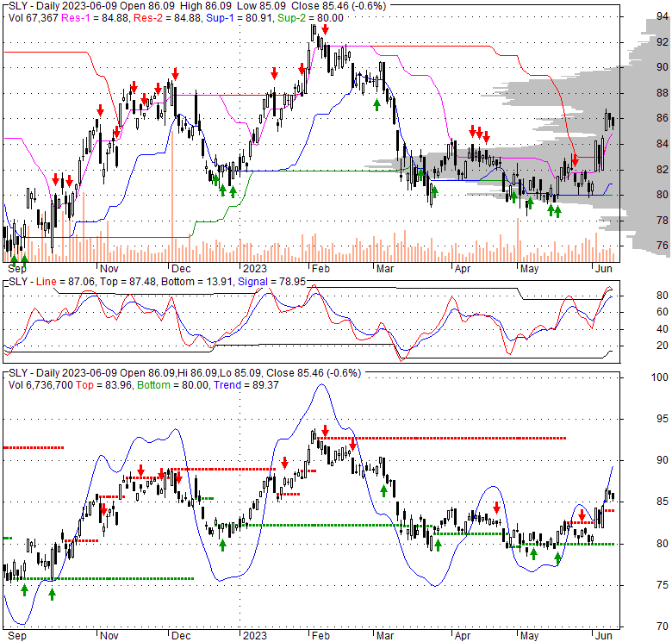Click the Line = 87.06 oscillator legend

[x=64, y=282]
